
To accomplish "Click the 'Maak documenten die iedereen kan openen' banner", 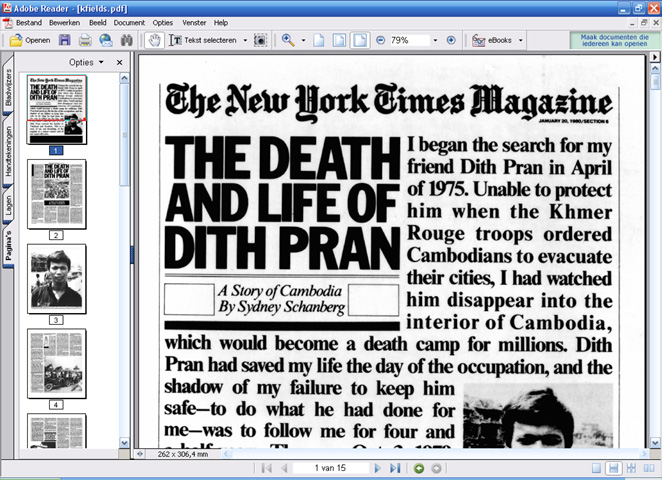I will pos(614,41).
